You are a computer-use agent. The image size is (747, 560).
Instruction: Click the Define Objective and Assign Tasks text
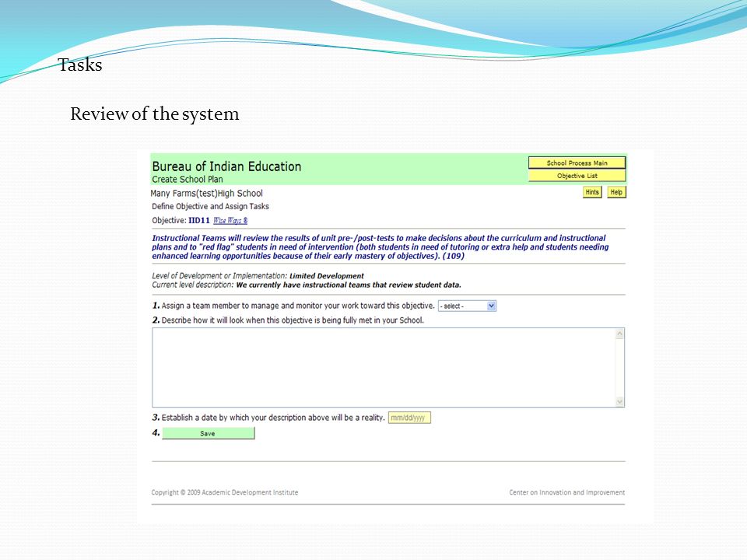(210, 207)
